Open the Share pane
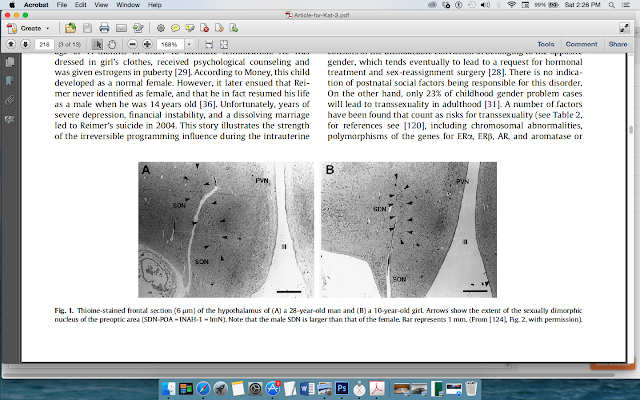Screen dimensions: 640x400 (x=618, y=44)
